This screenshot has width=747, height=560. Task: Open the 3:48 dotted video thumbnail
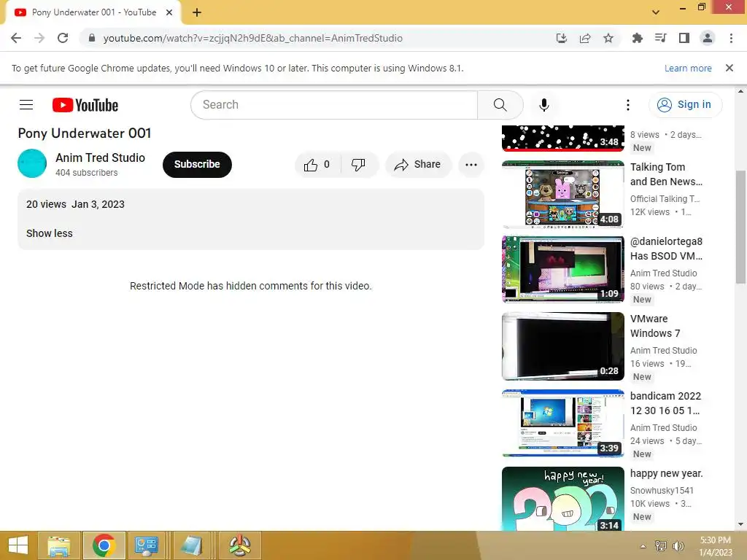coord(563,138)
